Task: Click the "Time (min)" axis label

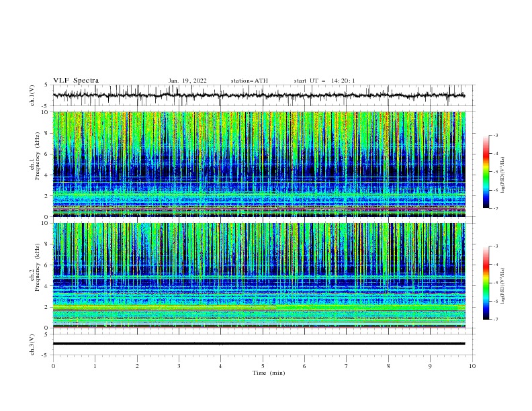Action: (x=269, y=373)
